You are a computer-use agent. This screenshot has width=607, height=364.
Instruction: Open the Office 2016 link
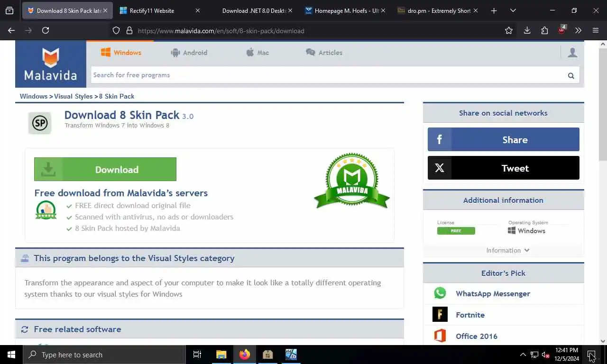(x=477, y=336)
